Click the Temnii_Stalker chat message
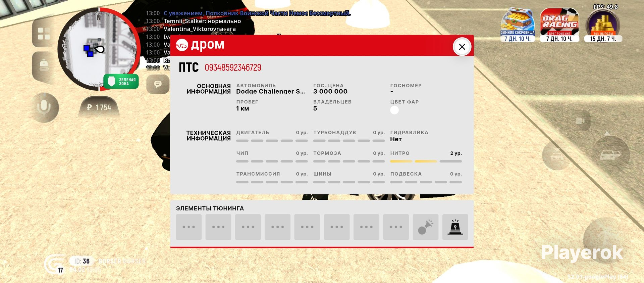This screenshot has height=283, width=644. pyautogui.click(x=202, y=21)
